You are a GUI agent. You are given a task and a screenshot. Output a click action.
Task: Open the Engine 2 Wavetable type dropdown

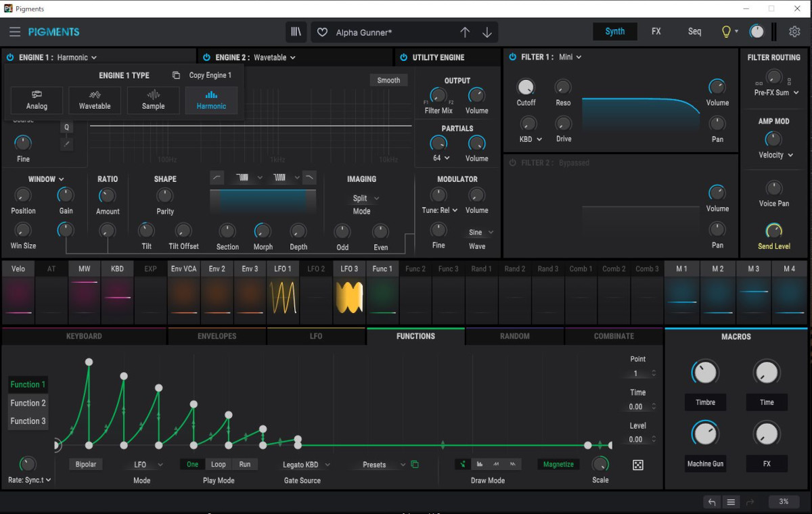pos(275,57)
